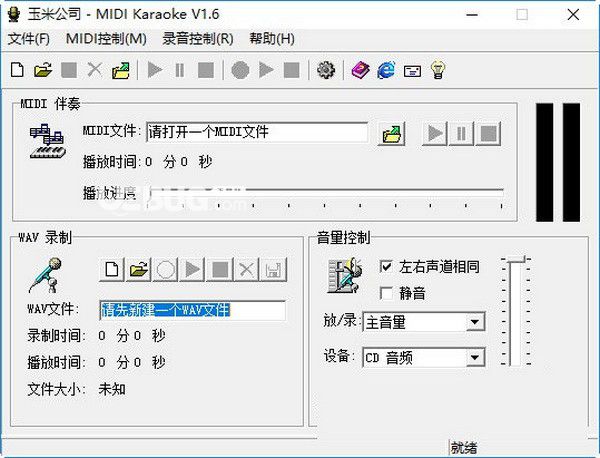This screenshot has width=600, height=458.
Task: Click the recording play triangle in top toolbar
Action: click(266, 70)
